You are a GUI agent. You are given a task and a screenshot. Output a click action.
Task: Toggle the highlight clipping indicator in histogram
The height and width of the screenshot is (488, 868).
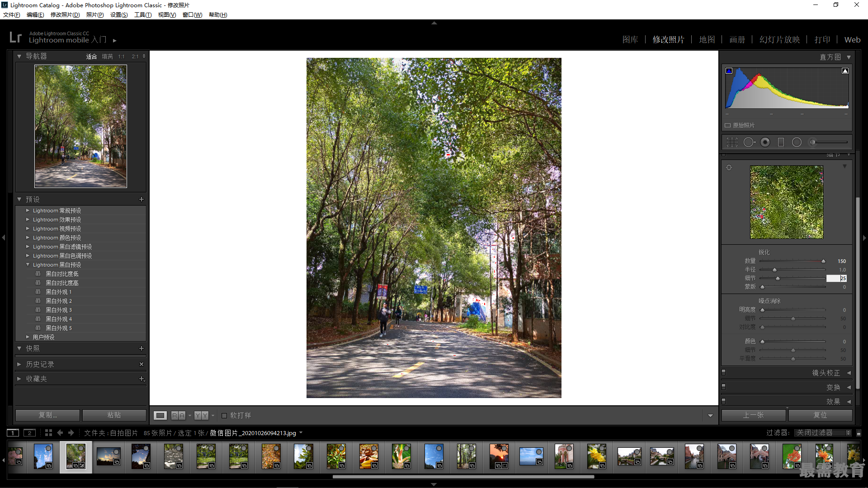coord(845,71)
